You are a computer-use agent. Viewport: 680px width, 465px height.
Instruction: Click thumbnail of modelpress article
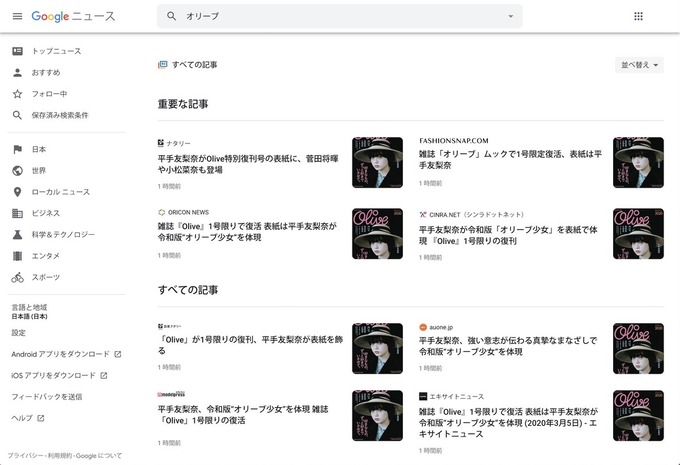pos(377,416)
